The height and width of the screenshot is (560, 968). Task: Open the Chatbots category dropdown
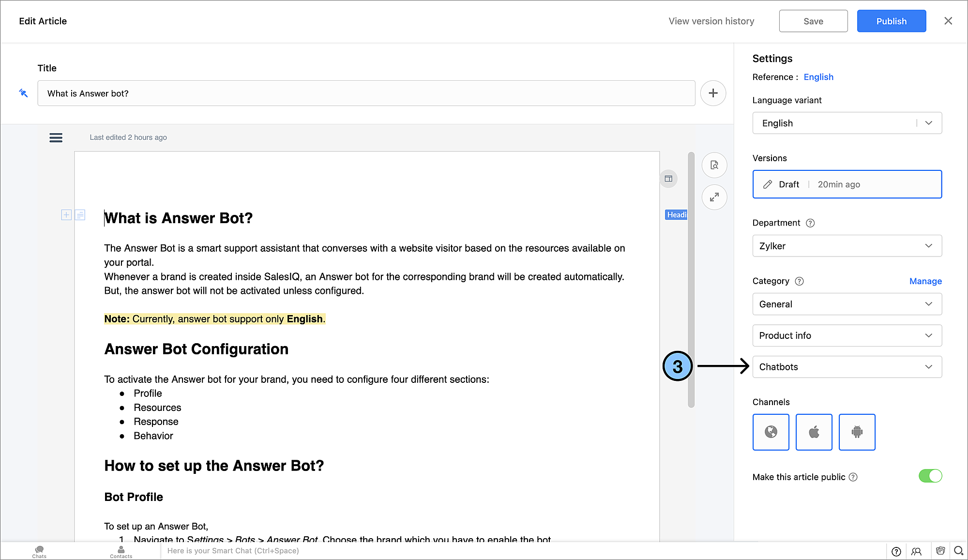(847, 367)
